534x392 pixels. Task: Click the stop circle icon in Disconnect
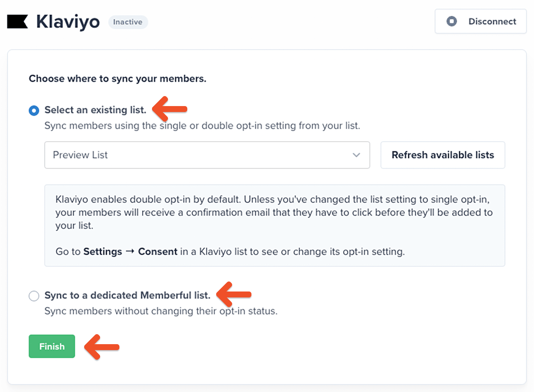(x=451, y=22)
